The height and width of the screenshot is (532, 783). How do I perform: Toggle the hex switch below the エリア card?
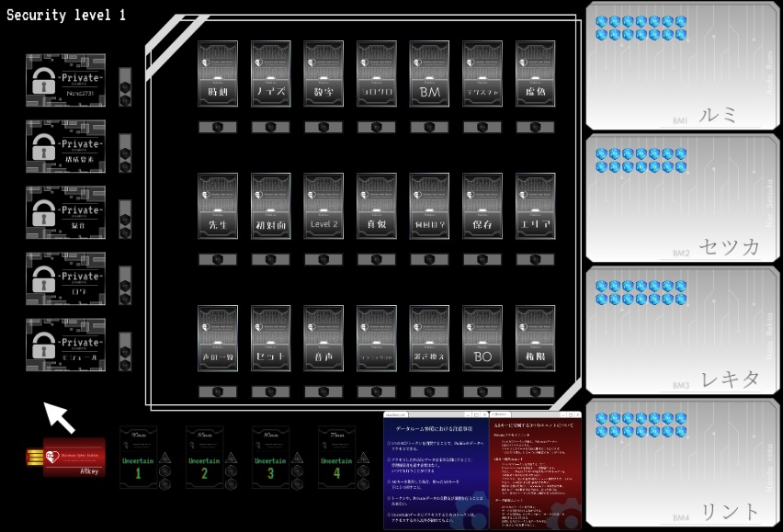(x=537, y=259)
